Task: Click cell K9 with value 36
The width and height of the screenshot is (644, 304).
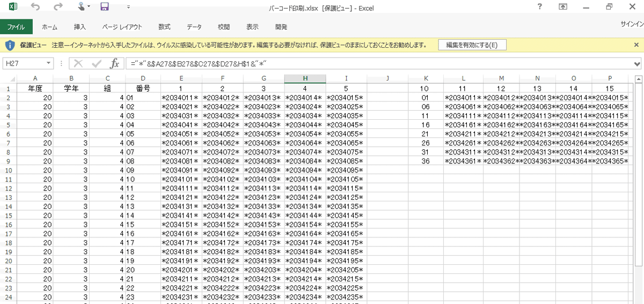Action: point(425,161)
